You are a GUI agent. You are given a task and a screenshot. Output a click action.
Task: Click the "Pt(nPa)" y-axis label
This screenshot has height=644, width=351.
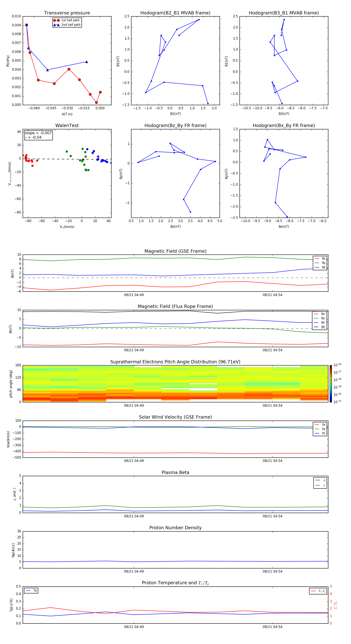pyautogui.click(x=8, y=61)
